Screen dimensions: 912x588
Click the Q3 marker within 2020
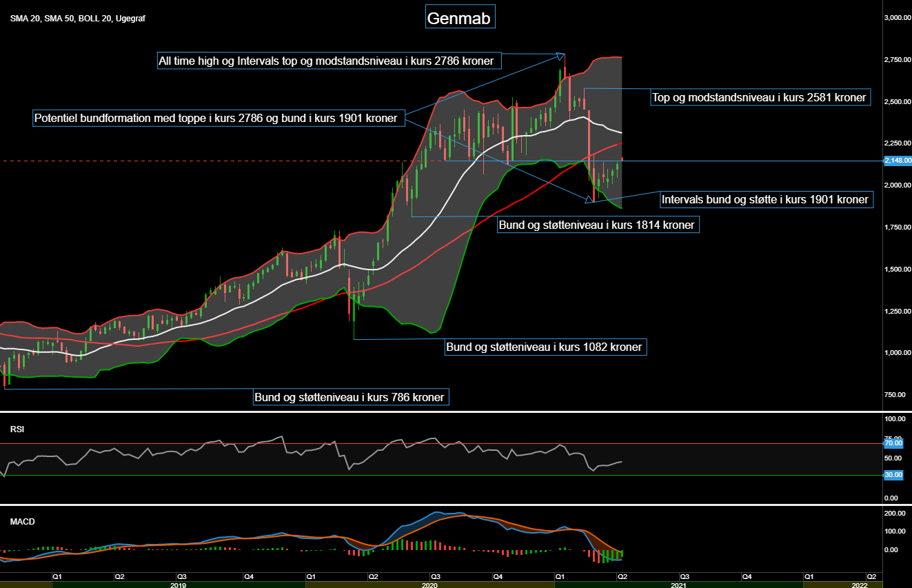point(436,576)
